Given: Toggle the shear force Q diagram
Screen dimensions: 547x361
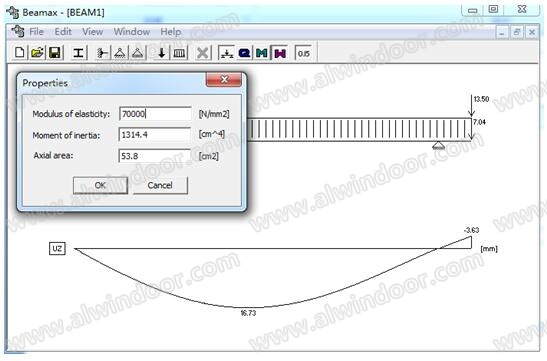Looking at the screenshot, I should (244, 53).
